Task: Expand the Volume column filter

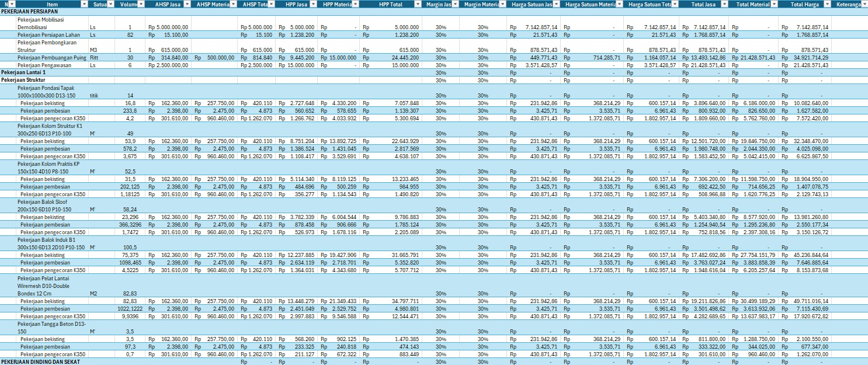Action: pos(141,4)
